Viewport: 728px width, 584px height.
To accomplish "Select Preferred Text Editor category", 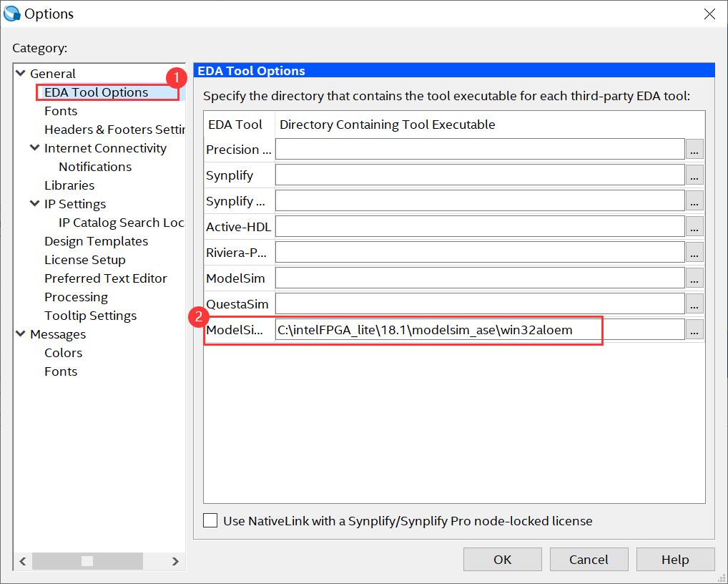I will click(105, 278).
